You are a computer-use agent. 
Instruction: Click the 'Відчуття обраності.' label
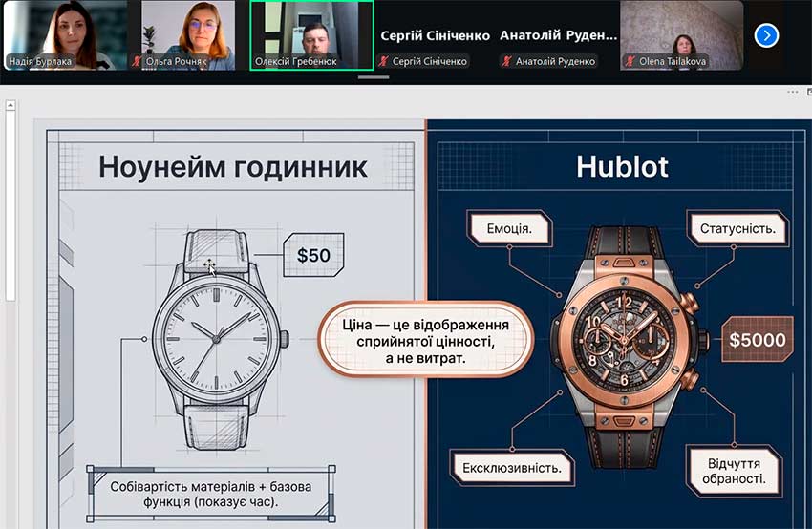click(734, 471)
